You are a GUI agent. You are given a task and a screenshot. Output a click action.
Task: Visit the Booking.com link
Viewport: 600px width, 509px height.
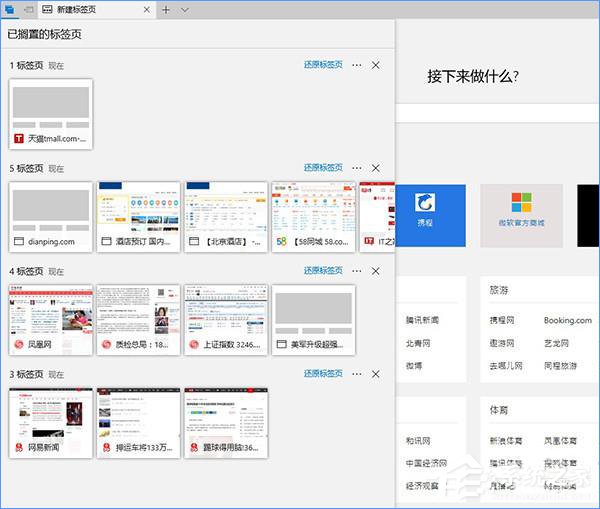tap(567, 320)
